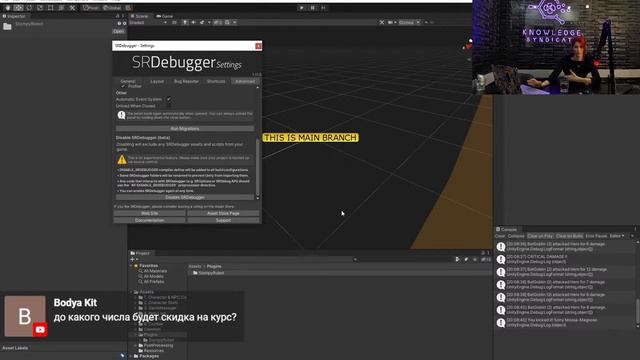Open search by type icon in Project
This screenshot has width=640, height=360.
(x=457, y=259)
